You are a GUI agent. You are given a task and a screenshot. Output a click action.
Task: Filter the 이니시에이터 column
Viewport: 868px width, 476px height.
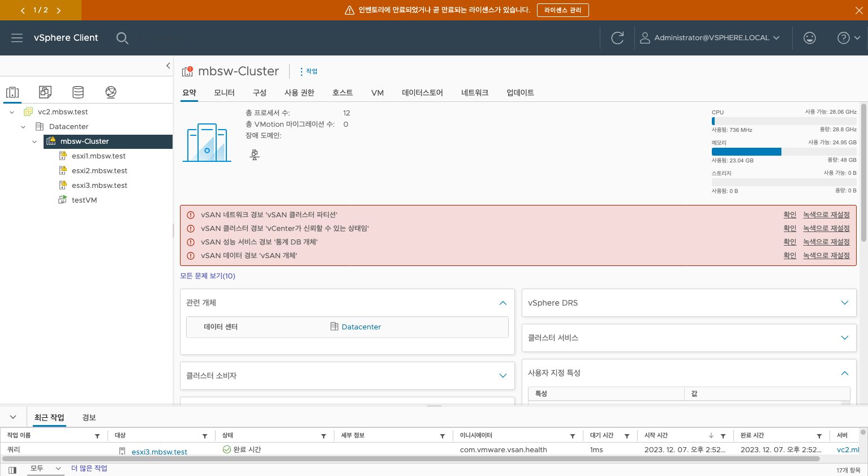(573, 436)
